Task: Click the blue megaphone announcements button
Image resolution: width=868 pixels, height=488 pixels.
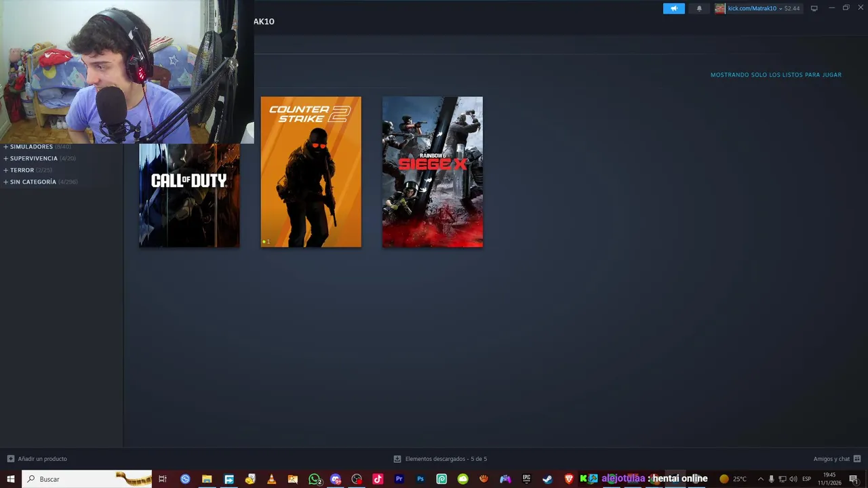Action: (x=674, y=8)
